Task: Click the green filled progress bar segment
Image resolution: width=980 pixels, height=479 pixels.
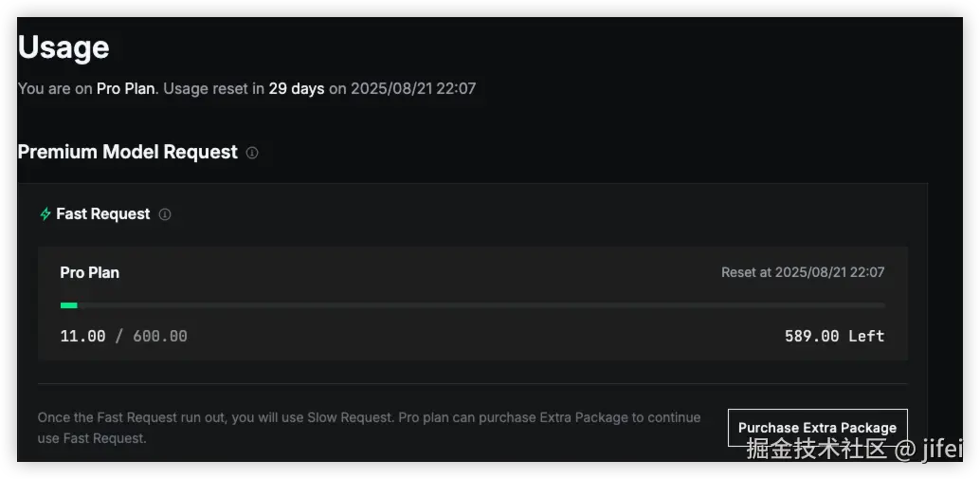Action: click(69, 305)
